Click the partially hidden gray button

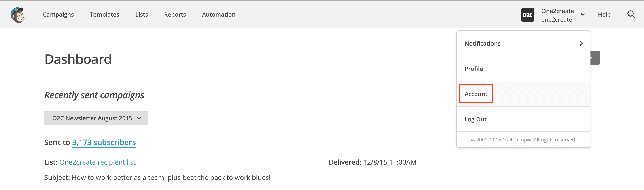click(595, 58)
